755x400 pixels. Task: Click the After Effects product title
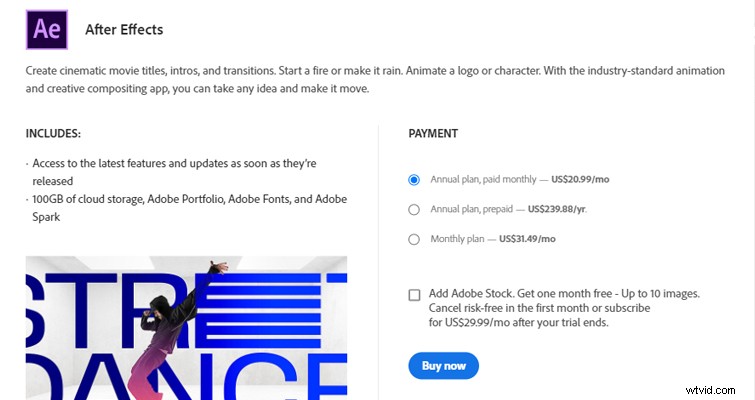pyautogui.click(x=124, y=29)
